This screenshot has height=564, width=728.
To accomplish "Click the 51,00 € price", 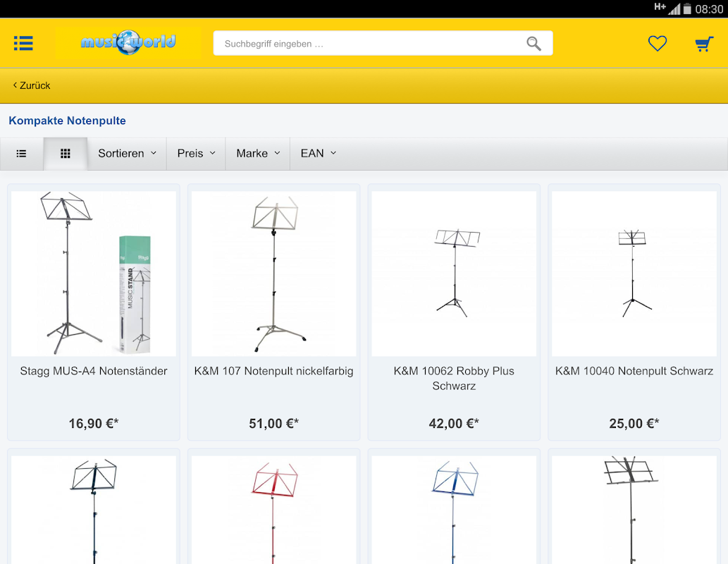I will click(x=273, y=423).
